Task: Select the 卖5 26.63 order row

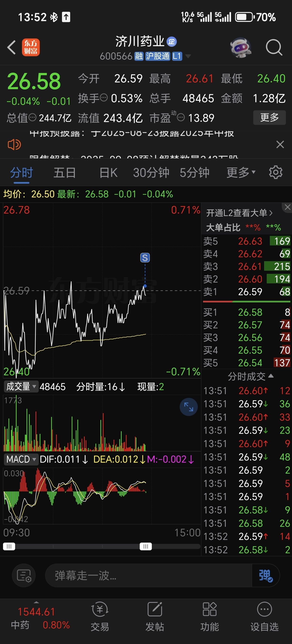Action: [x=246, y=241]
